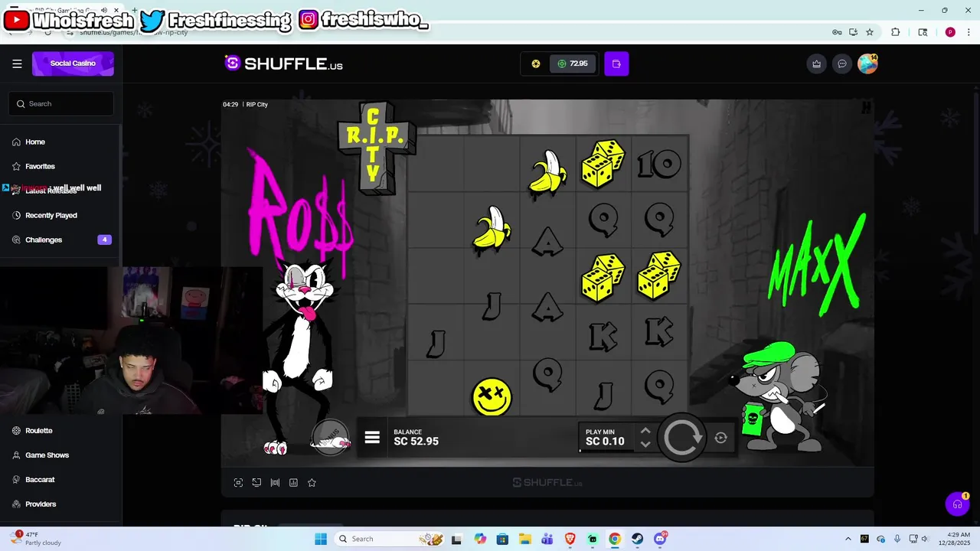
Task: Click the taskbar microphone icon
Action: point(897,539)
